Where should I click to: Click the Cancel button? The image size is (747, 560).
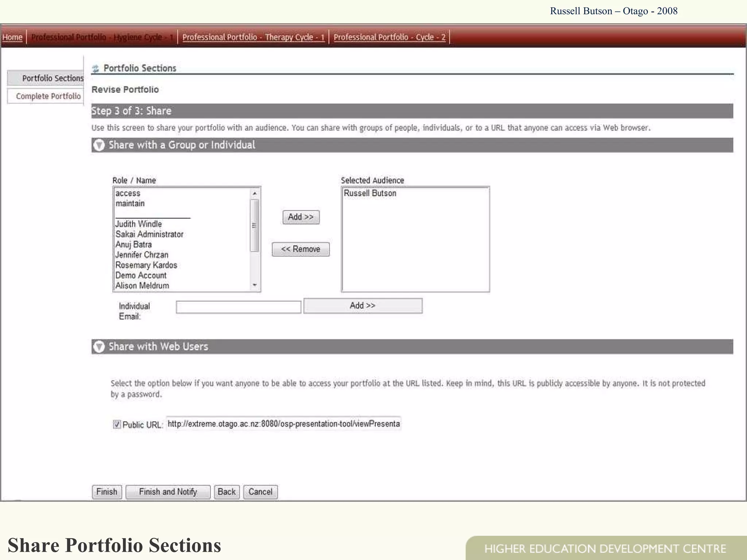[x=260, y=492]
